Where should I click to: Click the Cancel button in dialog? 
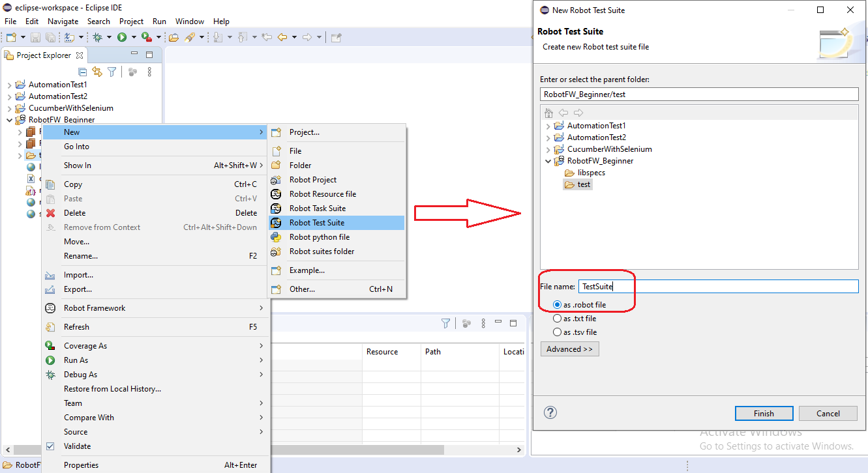(x=828, y=413)
